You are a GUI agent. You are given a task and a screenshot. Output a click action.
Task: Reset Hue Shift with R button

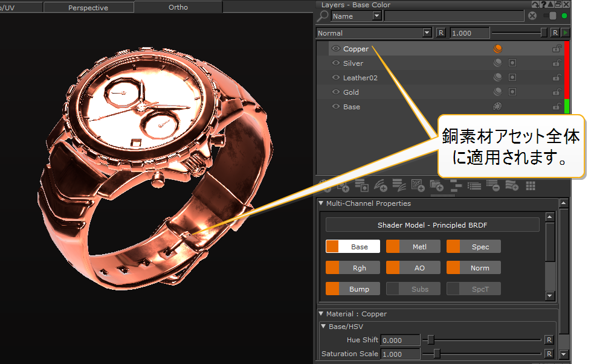pos(549,340)
